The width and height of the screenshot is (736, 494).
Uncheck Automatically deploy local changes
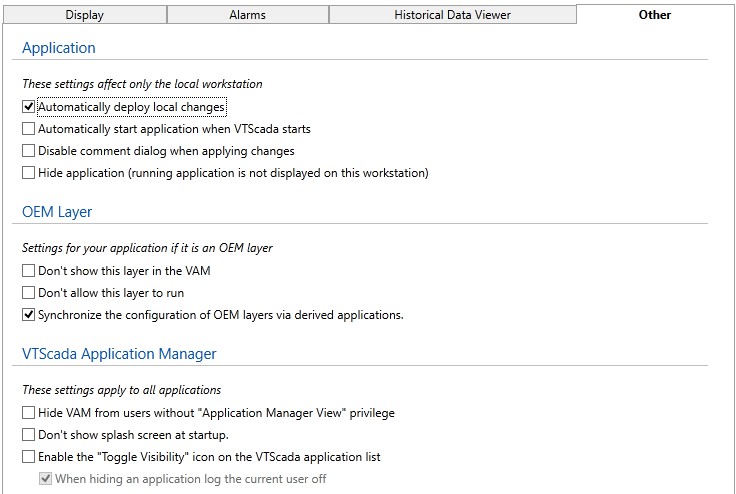pyautogui.click(x=28, y=107)
